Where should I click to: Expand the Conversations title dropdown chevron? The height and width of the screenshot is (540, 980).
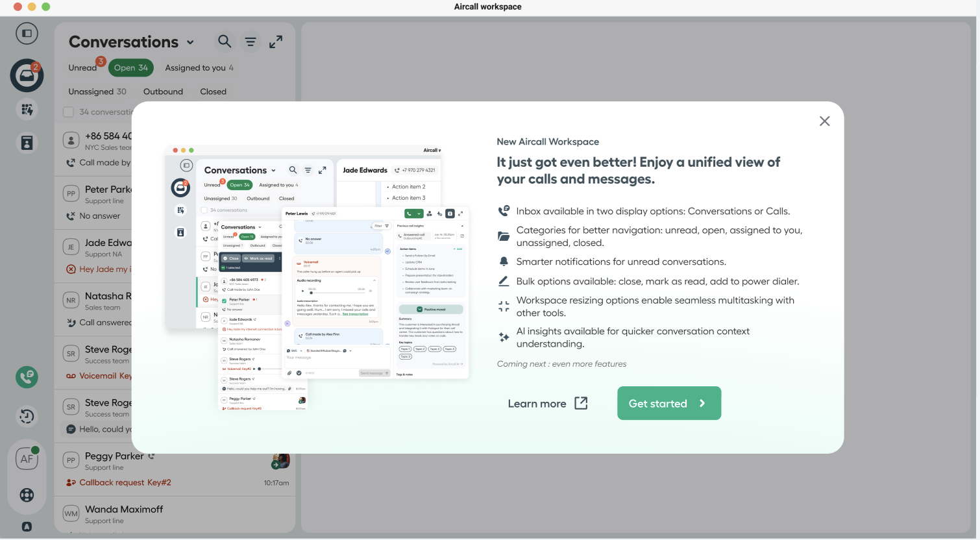coord(190,42)
